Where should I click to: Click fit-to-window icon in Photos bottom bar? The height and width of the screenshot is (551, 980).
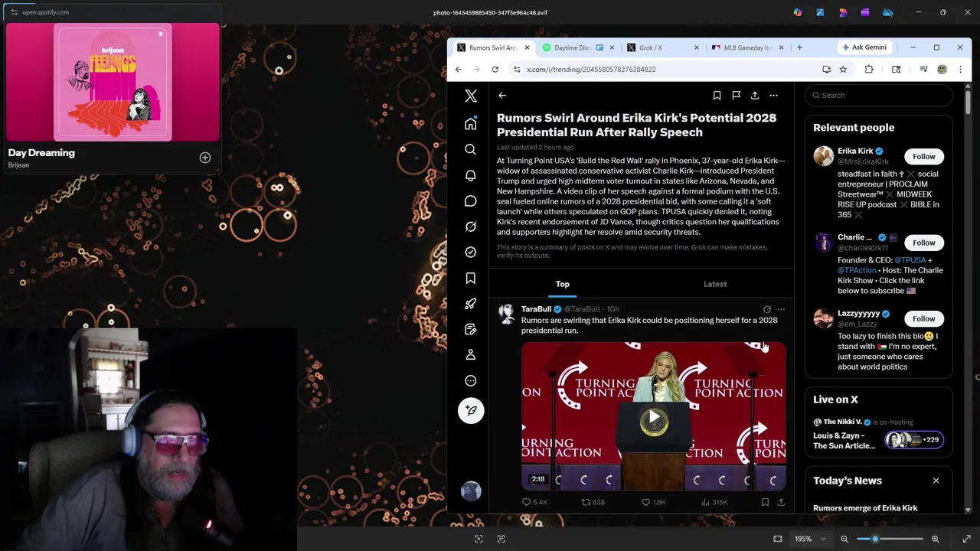pyautogui.click(x=778, y=539)
